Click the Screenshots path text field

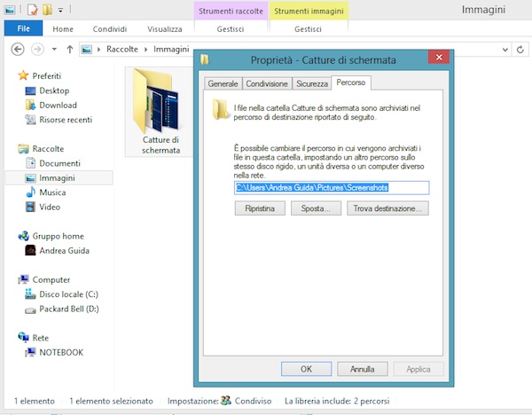click(x=331, y=188)
